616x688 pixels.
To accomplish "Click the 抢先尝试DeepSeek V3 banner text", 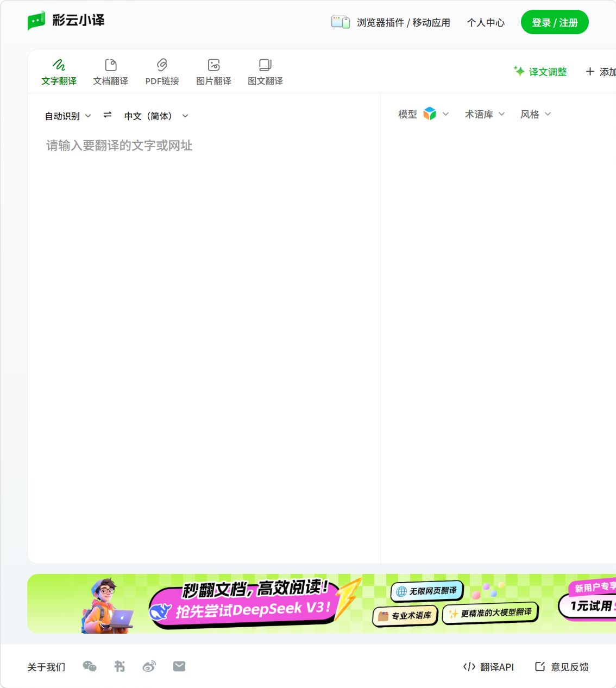I will tap(253, 609).
